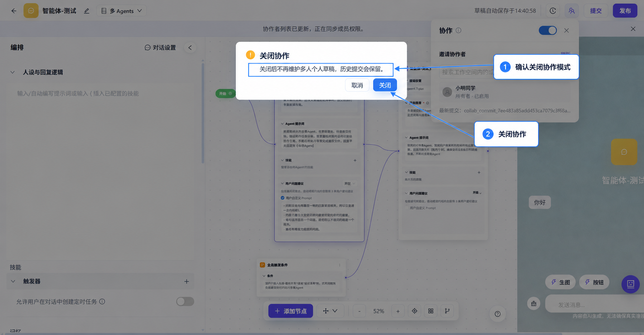Open 对话设置 conversation settings

coord(160,47)
